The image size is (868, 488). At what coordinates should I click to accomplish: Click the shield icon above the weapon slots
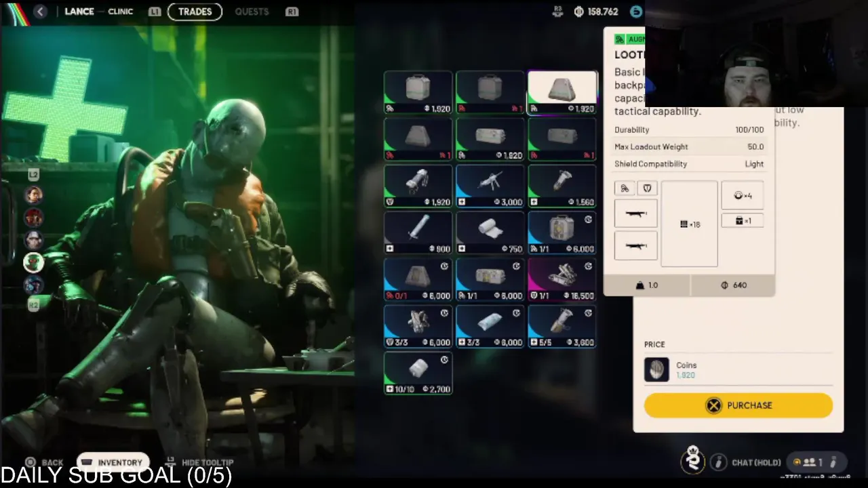point(647,188)
